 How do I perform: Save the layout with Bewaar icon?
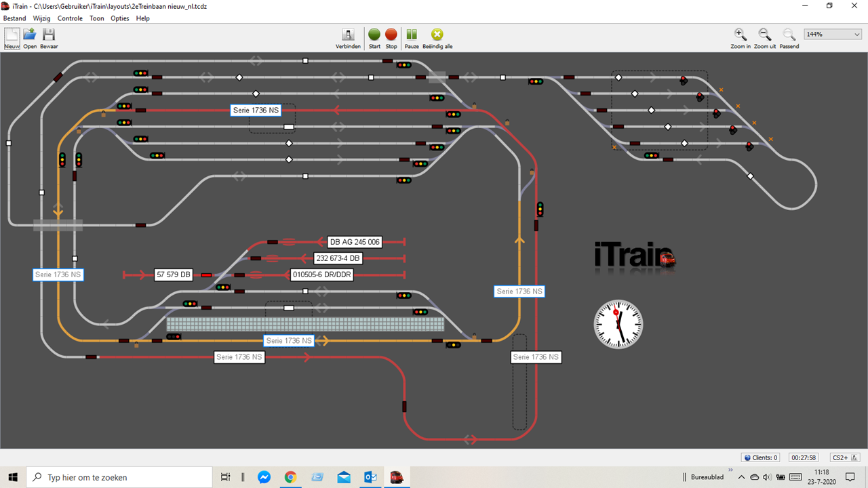point(49,38)
